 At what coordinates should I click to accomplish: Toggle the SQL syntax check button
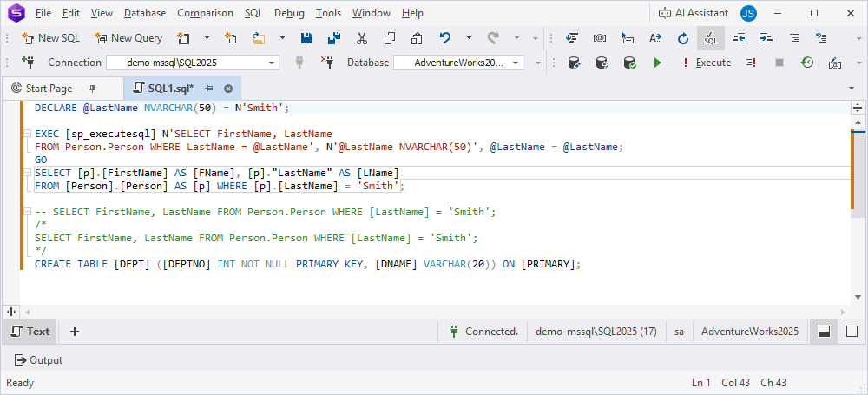click(x=711, y=38)
